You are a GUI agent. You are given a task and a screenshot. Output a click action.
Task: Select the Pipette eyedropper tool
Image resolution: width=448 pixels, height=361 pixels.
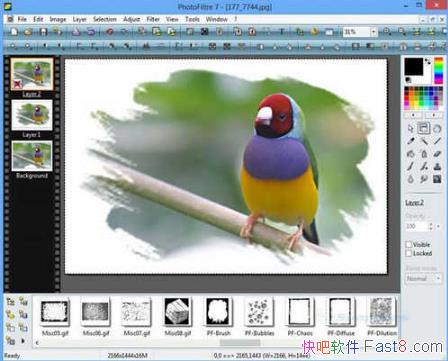(411, 141)
